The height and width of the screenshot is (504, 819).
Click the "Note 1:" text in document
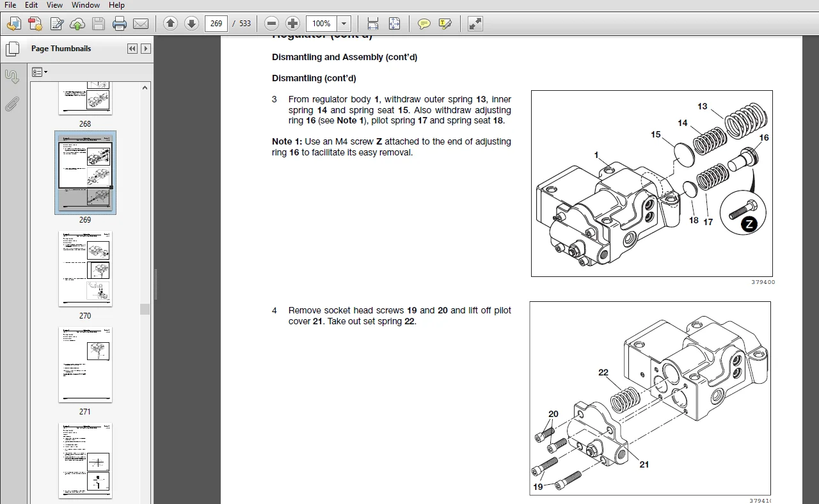pyautogui.click(x=287, y=141)
